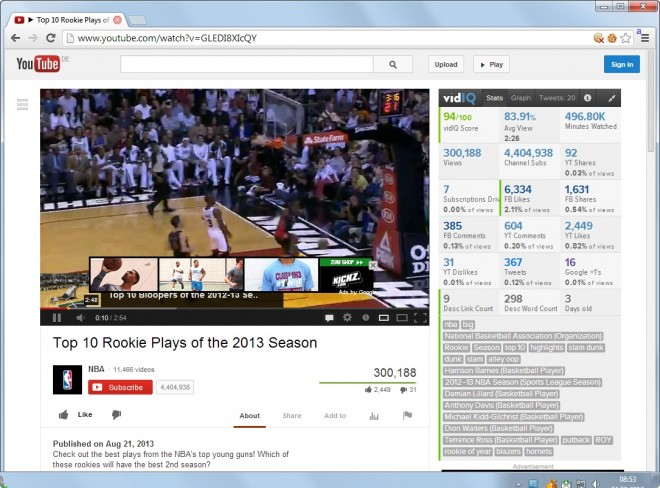Open the red extension icon in toolbar
Viewport: 660px width, 488px height.
pyautogui.click(x=599, y=38)
